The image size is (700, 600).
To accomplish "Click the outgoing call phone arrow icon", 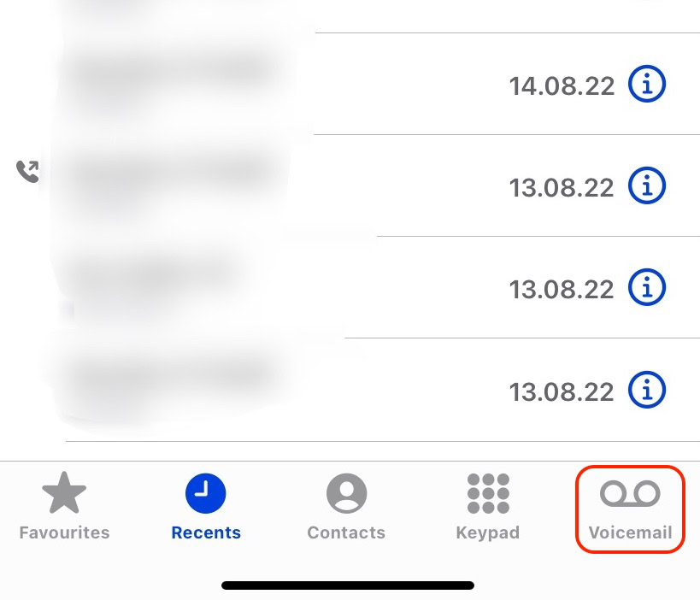I will [x=27, y=172].
